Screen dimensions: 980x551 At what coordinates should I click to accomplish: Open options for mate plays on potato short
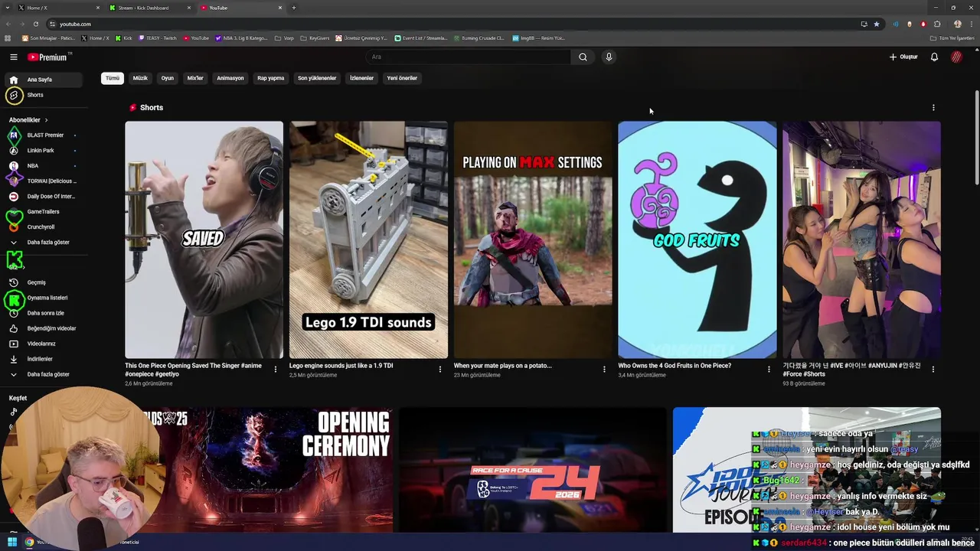coord(604,369)
